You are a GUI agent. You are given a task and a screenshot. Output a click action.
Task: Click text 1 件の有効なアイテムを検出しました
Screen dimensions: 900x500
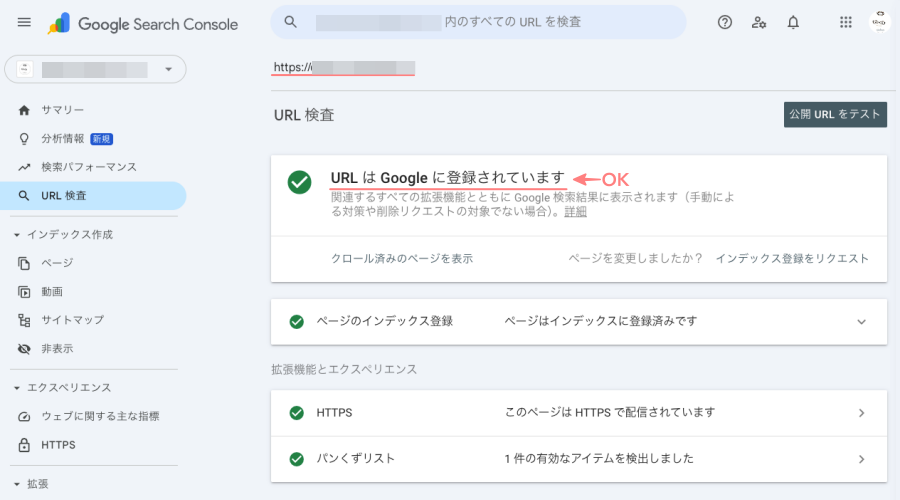[599, 459]
